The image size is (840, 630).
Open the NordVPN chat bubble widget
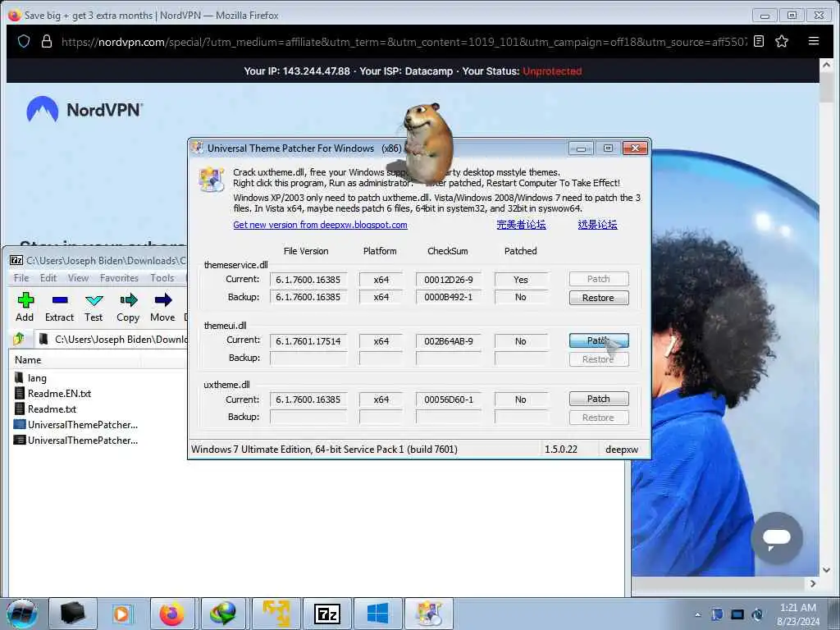[x=776, y=537]
